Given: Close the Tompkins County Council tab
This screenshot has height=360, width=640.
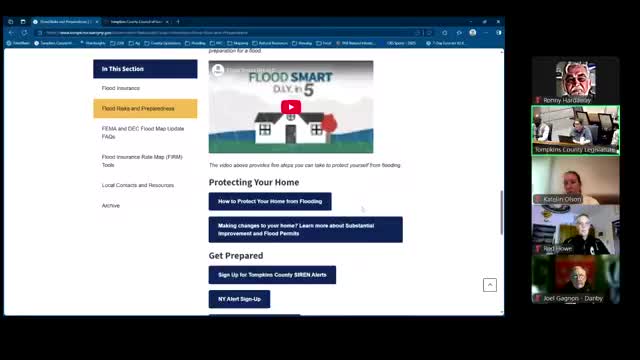Looking at the screenshot, I should 167,22.
